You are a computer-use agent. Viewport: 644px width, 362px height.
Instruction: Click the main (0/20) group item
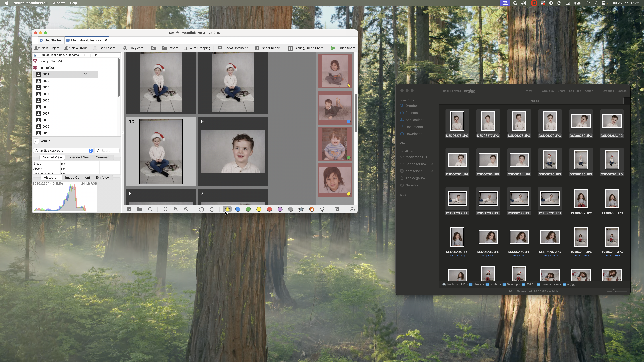pyautogui.click(x=46, y=68)
